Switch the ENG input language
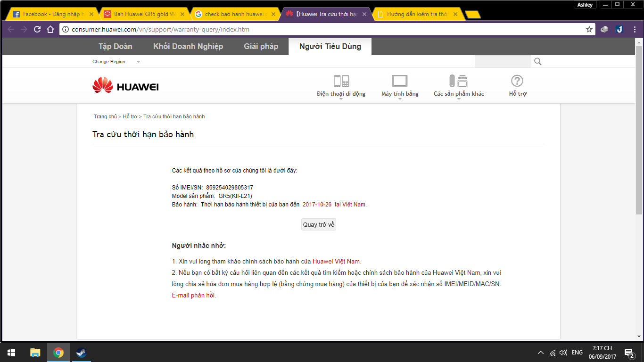The width and height of the screenshot is (644, 362). (577, 353)
